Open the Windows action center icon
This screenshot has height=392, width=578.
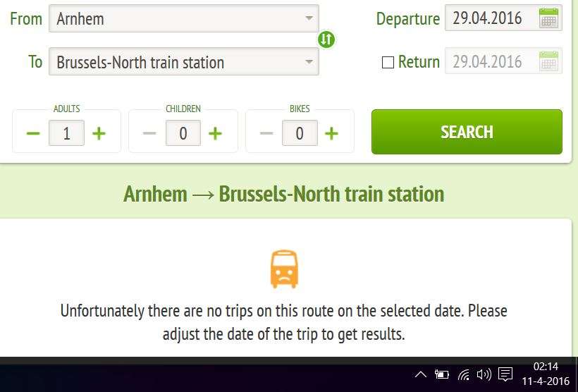pos(505,374)
